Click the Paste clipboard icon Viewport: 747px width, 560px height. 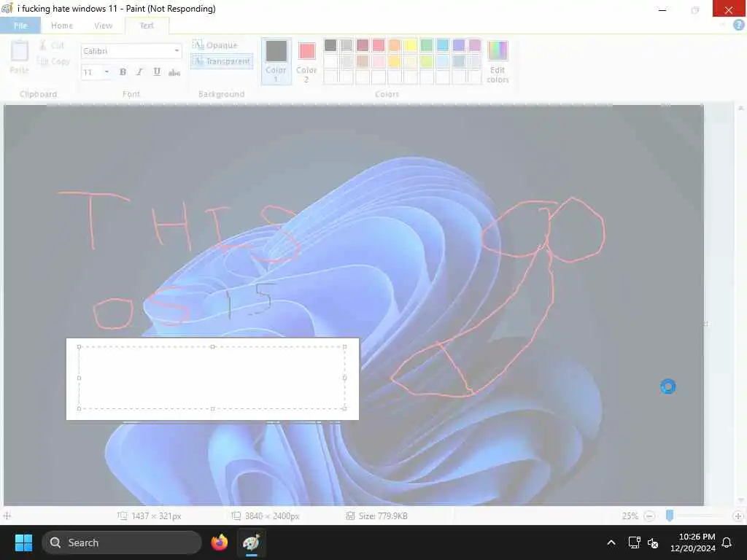click(x=20, y=51)
